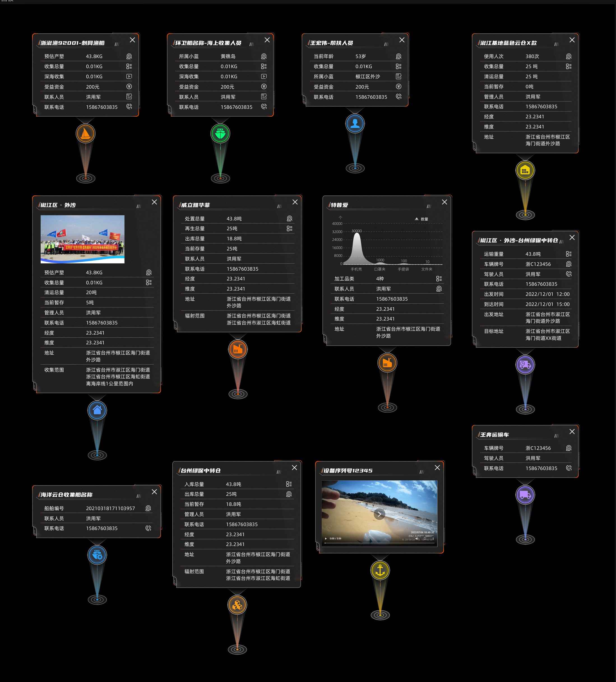The image size is (616, 682).
Task: Close the 特普爱 popup card
Action: point(444,202)
